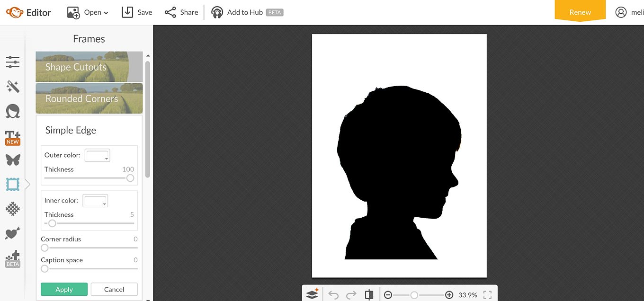Select the Textures crosshatch tab
This screenshot has width=644, height=301.
pyautogui.click(x=13, y=209)
